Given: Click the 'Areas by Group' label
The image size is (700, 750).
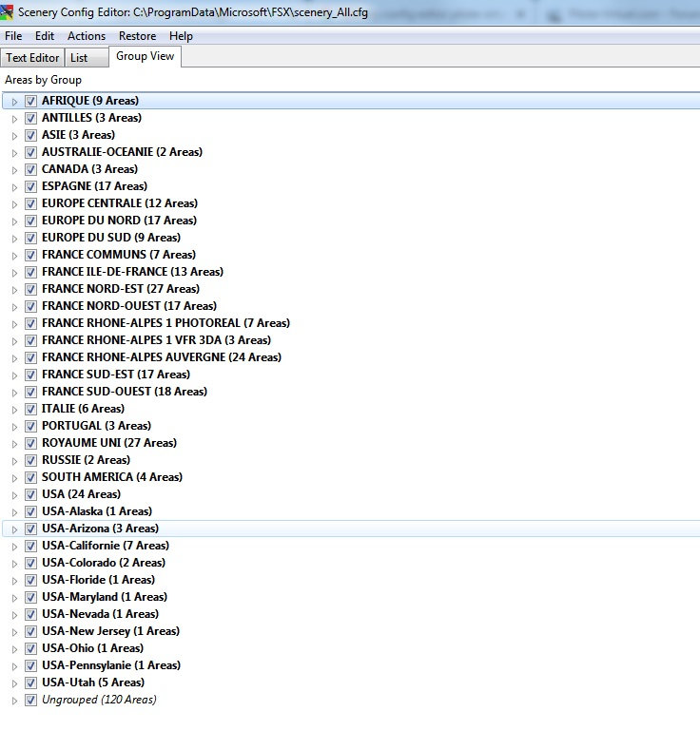Looking at the screenshot, I should (43, 80).
